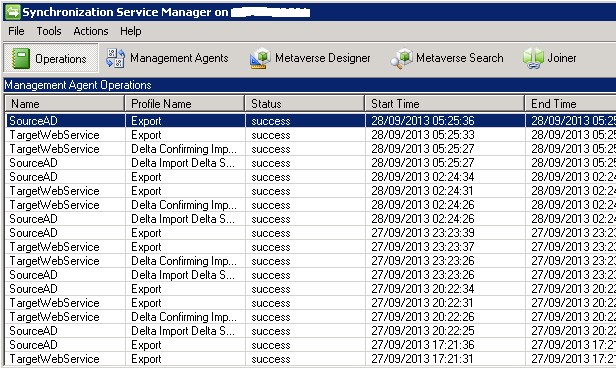The width and height of the screenshot is (616, 368).
Task: Select TargetWebService Export run at 17:21:31
Action: coord(310,359)
